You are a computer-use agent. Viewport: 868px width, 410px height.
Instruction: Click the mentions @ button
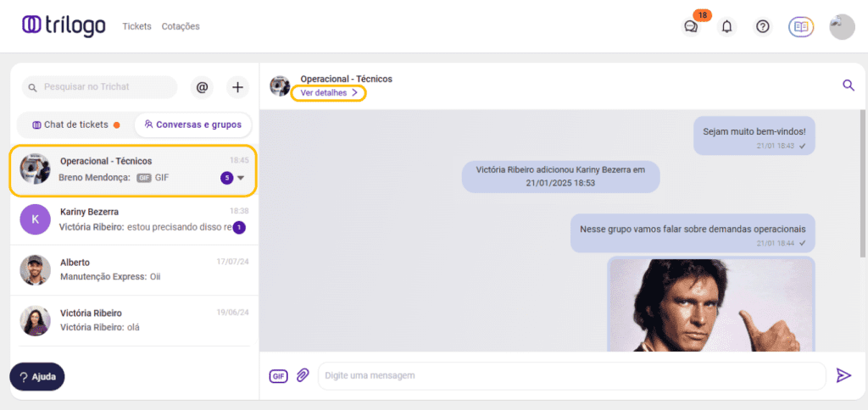pos(202,87)
